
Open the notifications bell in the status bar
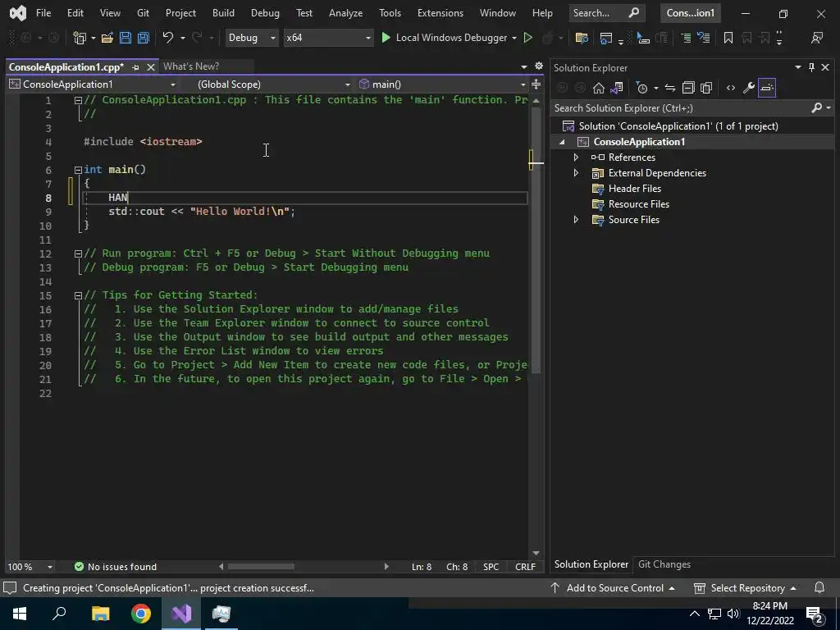tap(819, 587)
